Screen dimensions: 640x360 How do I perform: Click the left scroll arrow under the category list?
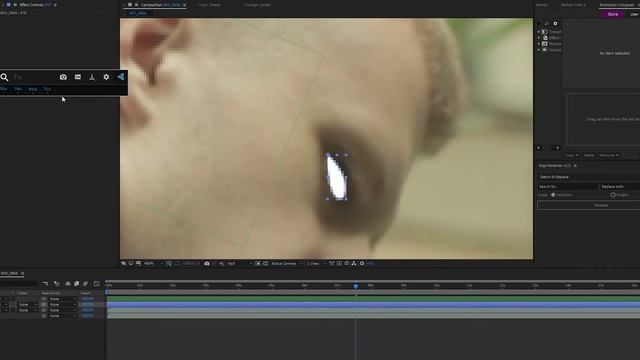point(539,148)
